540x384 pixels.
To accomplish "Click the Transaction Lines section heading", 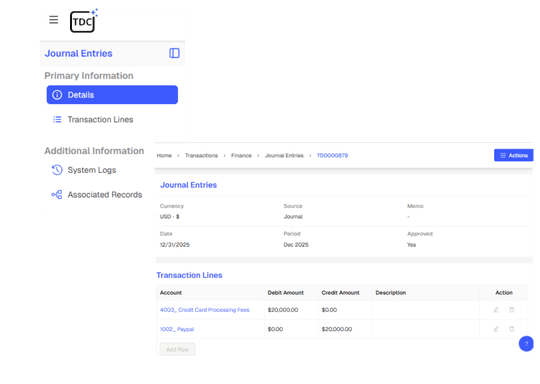I will coord(189,275).
